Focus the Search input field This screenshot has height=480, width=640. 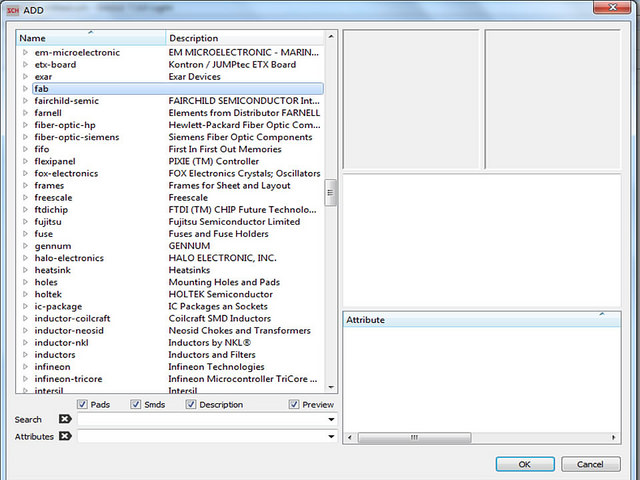(207, 420)
